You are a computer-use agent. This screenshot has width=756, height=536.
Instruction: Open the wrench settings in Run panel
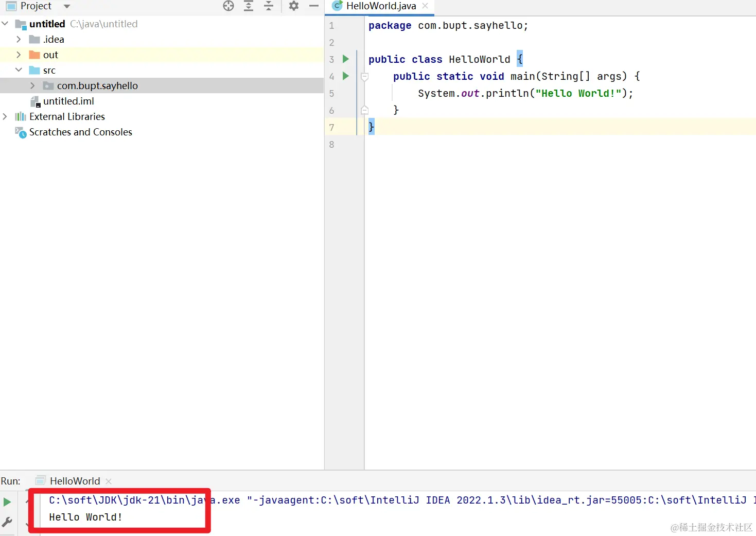[x=7, y=522]
